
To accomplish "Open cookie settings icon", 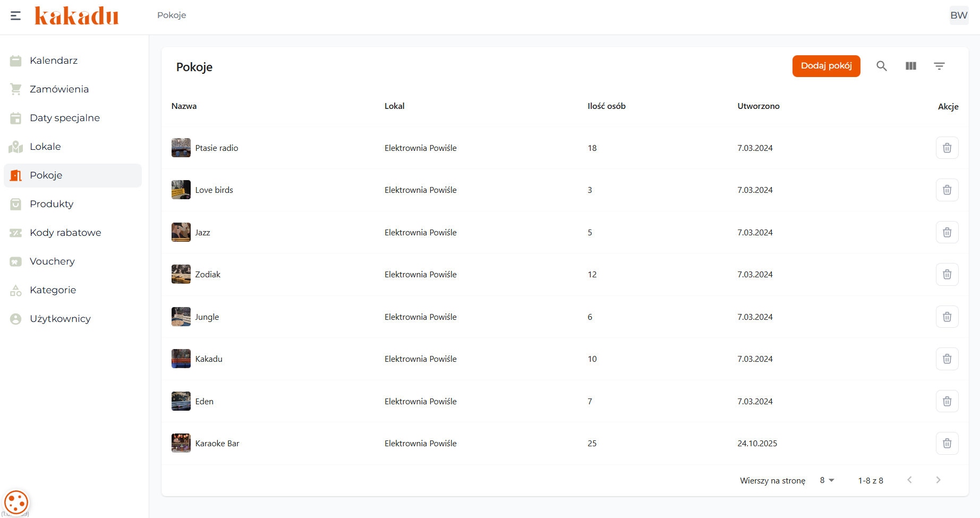I will click(16, 502).
